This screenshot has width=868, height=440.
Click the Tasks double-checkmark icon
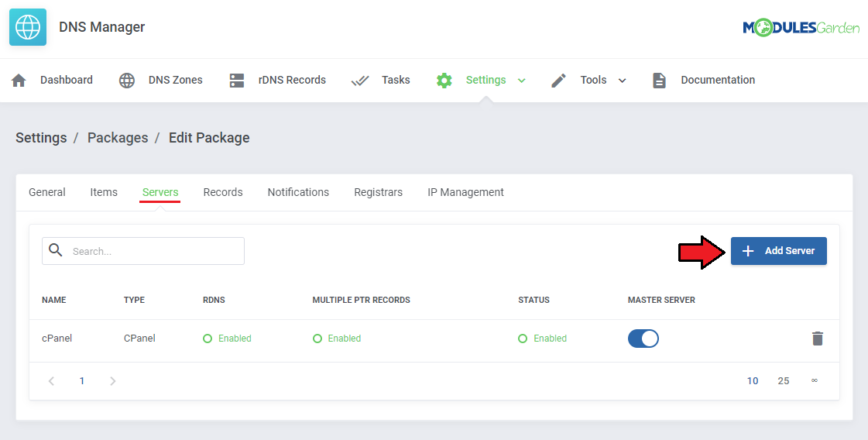pos(360,81)
